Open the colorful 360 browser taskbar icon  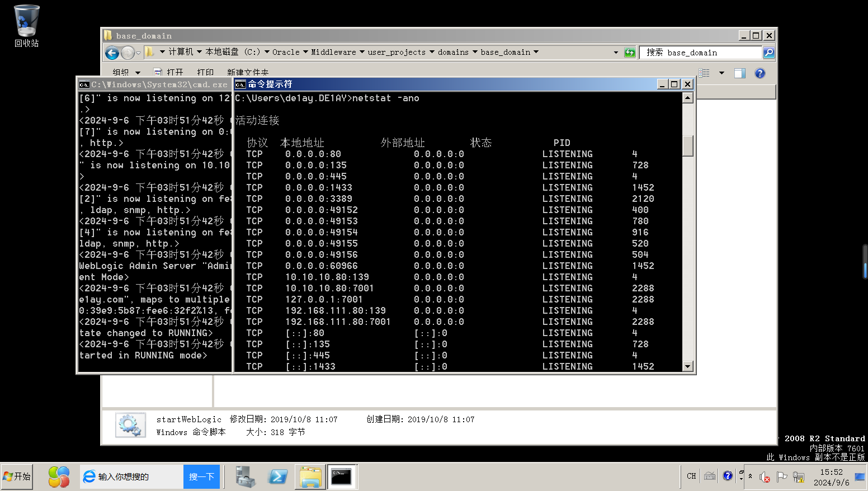coord(59,476)
